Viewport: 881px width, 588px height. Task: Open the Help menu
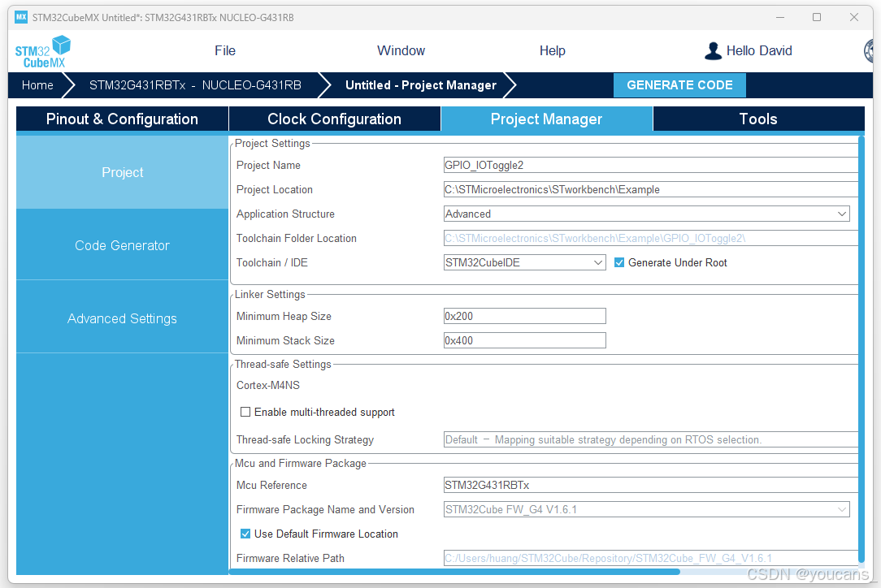tap(553, 50)
